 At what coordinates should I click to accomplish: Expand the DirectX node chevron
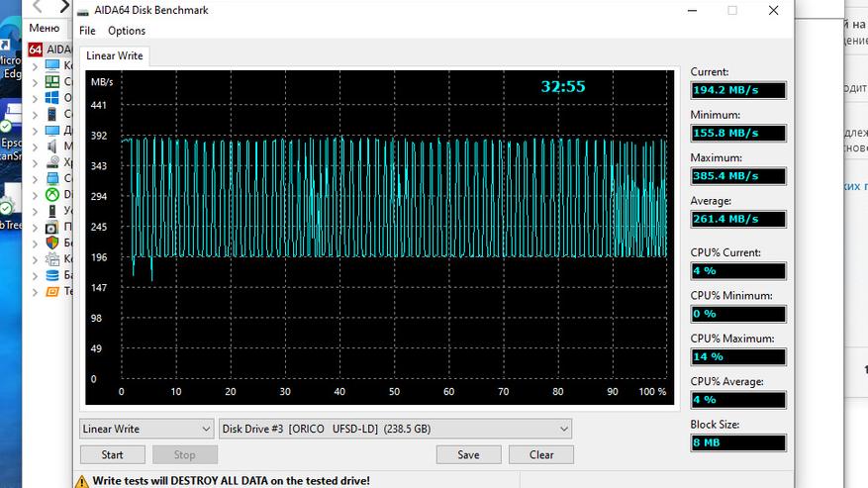(x=36, y=195)
